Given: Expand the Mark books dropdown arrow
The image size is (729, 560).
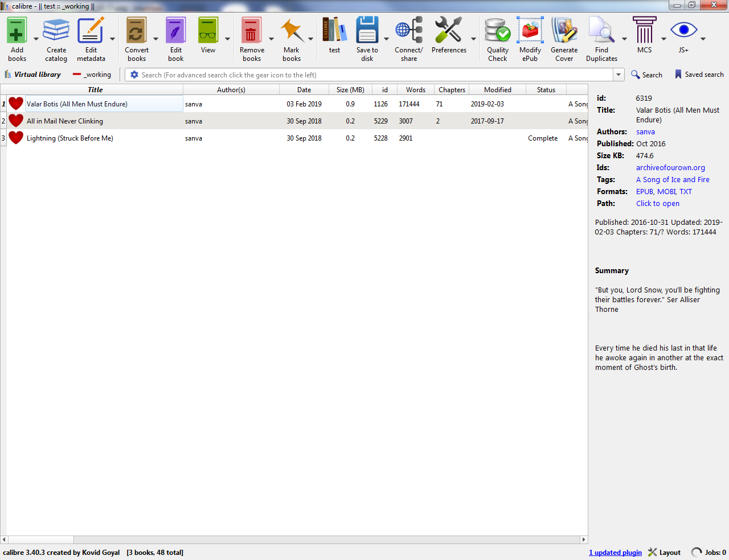Looking at the screenshot, I should coord(310,39).
